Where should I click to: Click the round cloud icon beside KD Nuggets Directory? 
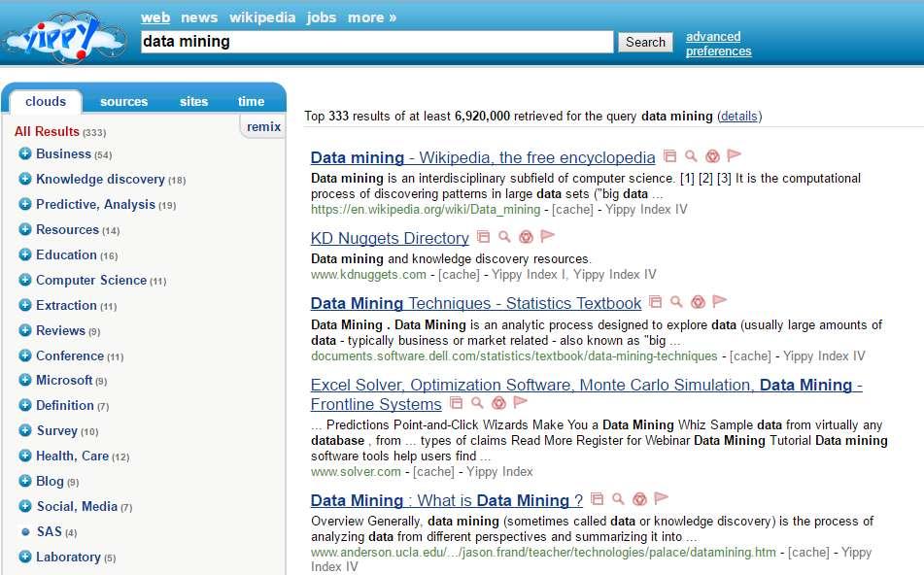(x=526, y=237)
